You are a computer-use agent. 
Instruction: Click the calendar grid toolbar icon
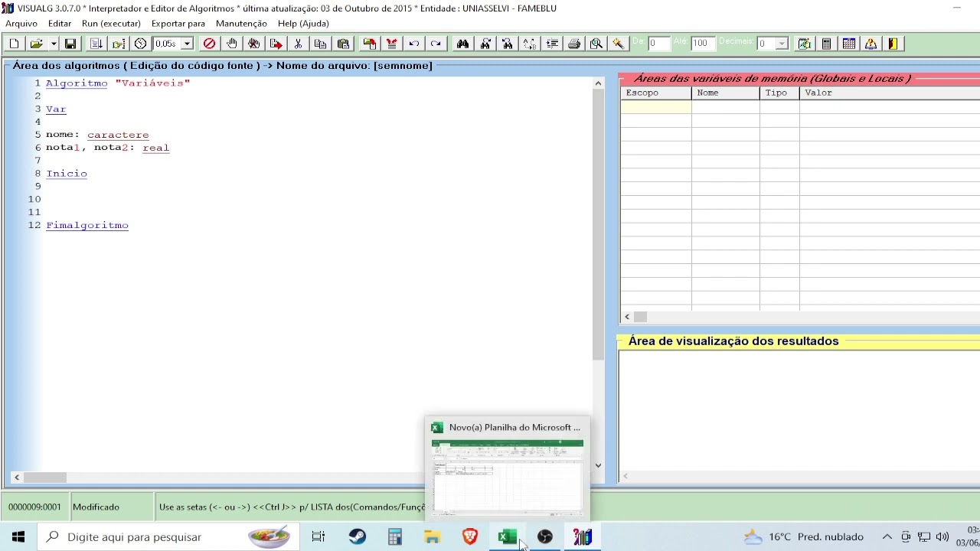(x=848, y=44)
